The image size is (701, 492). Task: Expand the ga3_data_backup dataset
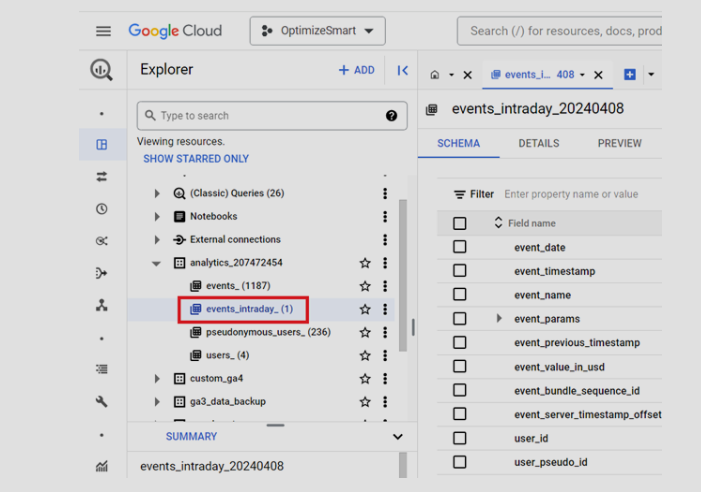pos(157,402)
